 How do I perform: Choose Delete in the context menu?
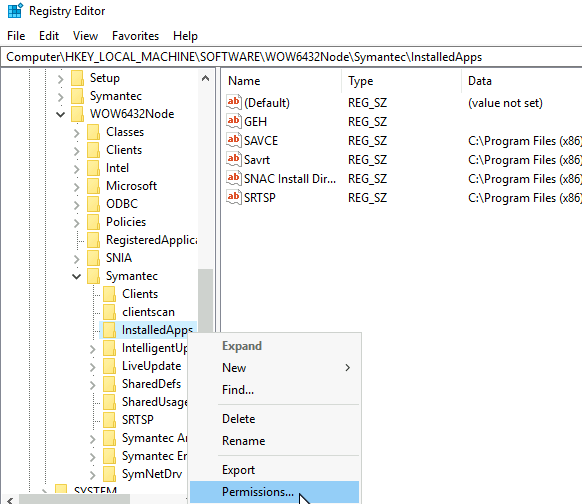click(x=274, y=419)
